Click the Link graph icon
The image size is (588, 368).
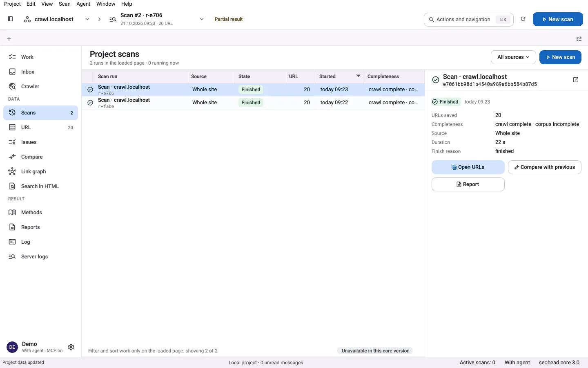tap(12, 171)
